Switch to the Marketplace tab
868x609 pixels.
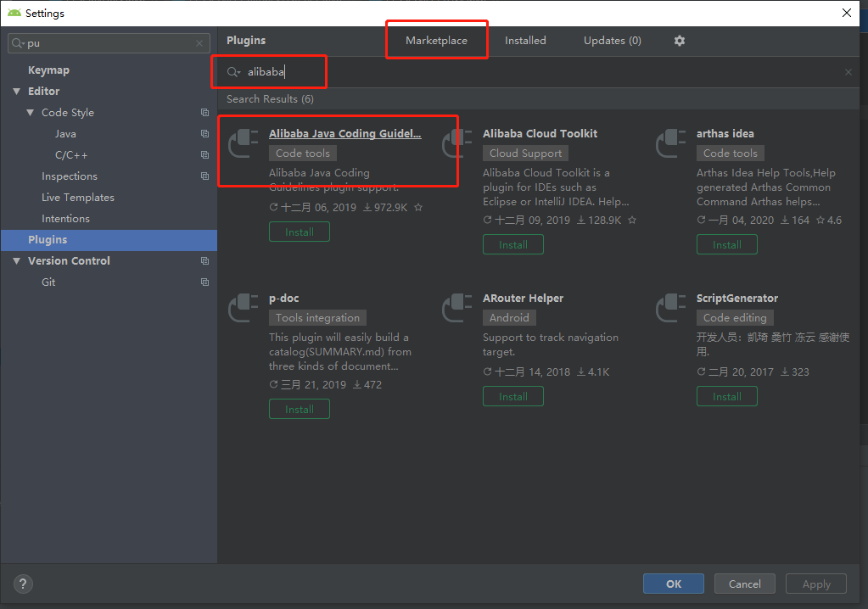[x=436, y=41]
